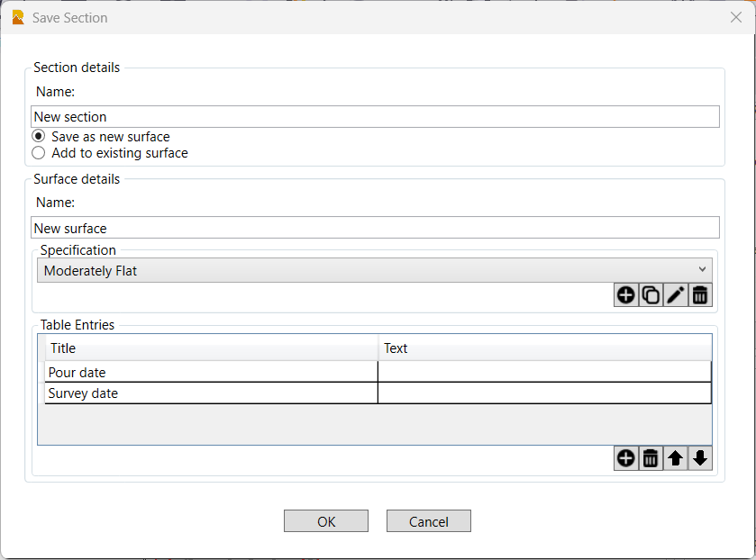Delete the selected specification
Screen dimensions: 756x560
pyautogui.click(x=700, y=294)
